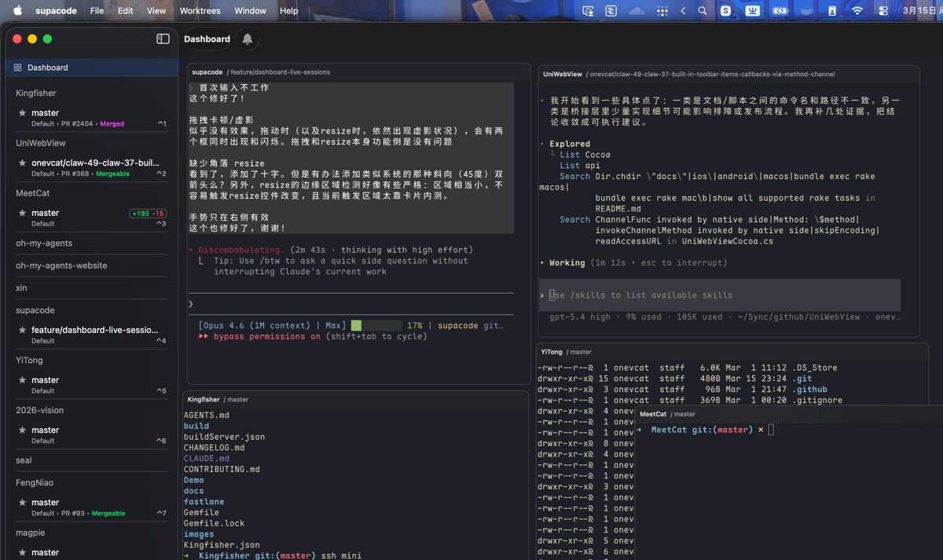
Task: Toggle the sidebar visibility button
Action: [163, 38]
